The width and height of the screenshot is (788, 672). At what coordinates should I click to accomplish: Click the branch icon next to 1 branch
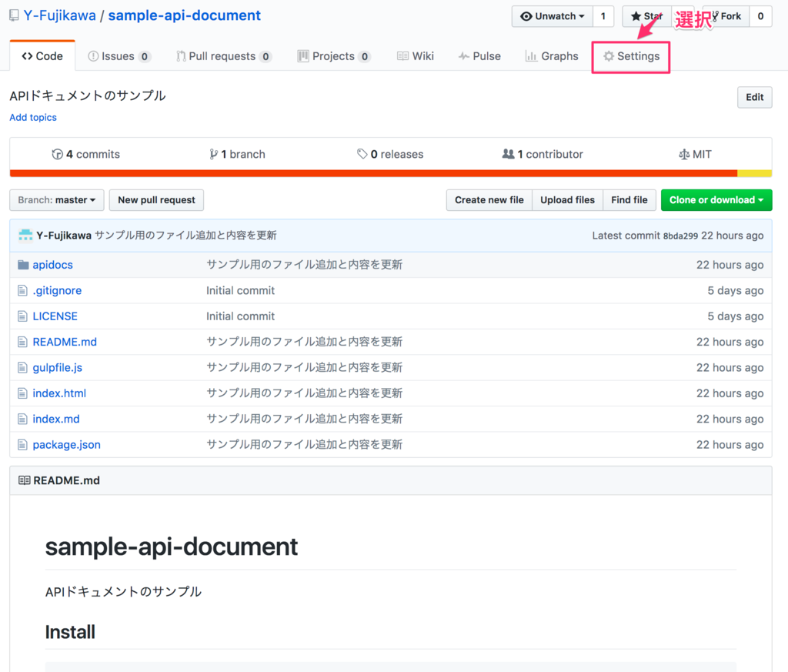(x=214, y=154)
